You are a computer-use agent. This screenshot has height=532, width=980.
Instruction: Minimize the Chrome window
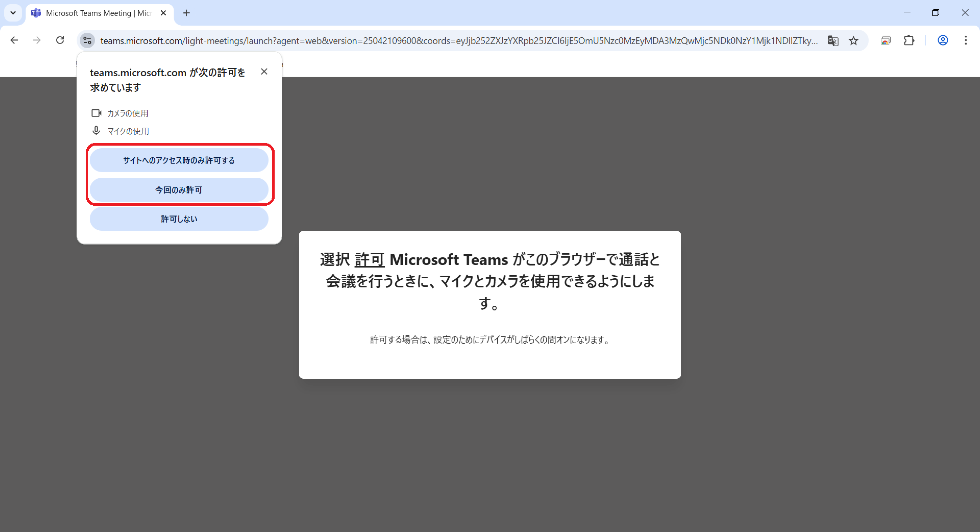(x=907, y=13)
